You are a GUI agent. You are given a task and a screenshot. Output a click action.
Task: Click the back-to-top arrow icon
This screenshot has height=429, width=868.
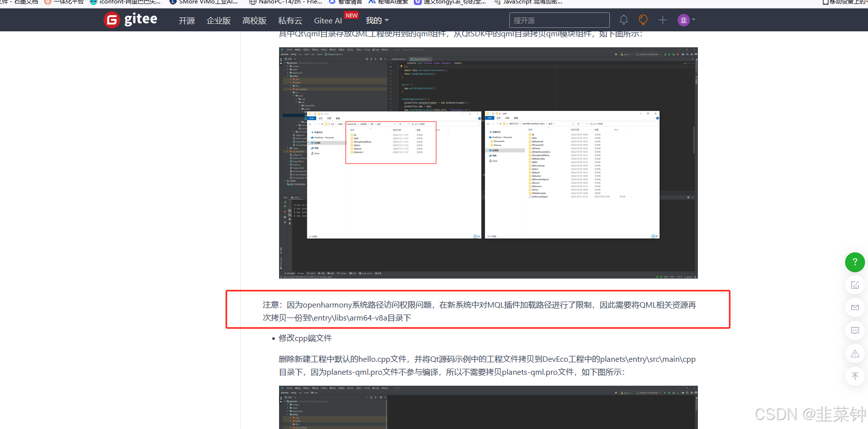pos(855,376)
